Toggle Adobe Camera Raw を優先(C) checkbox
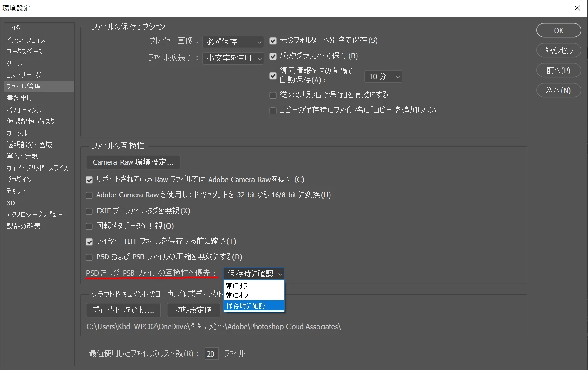 point(90,180)
